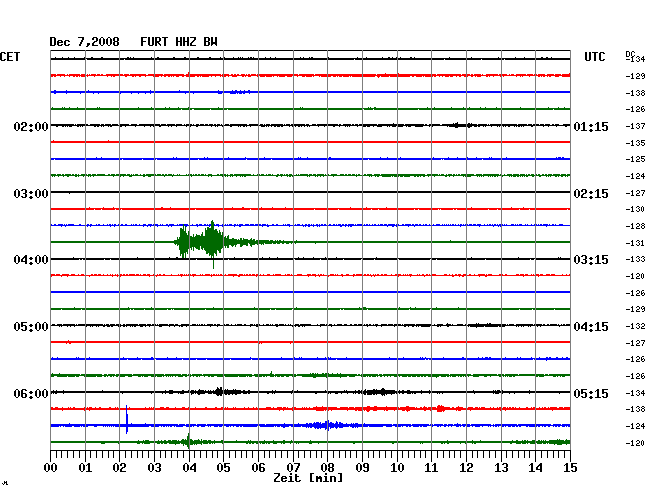Click the tall blue spike on the bottom blue trace
Image resolution: width=650 pixels, height=494 pixels.
[127, 419]
